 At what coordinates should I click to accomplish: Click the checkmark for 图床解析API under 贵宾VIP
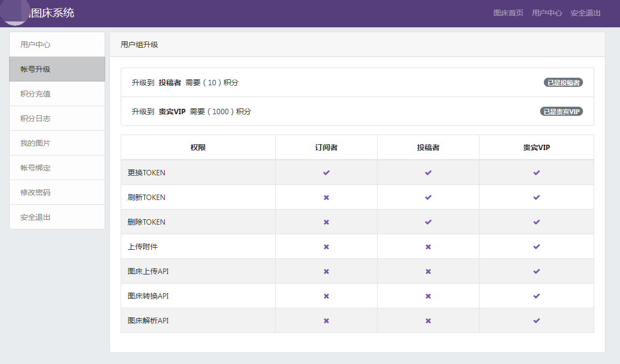point(536,320)
